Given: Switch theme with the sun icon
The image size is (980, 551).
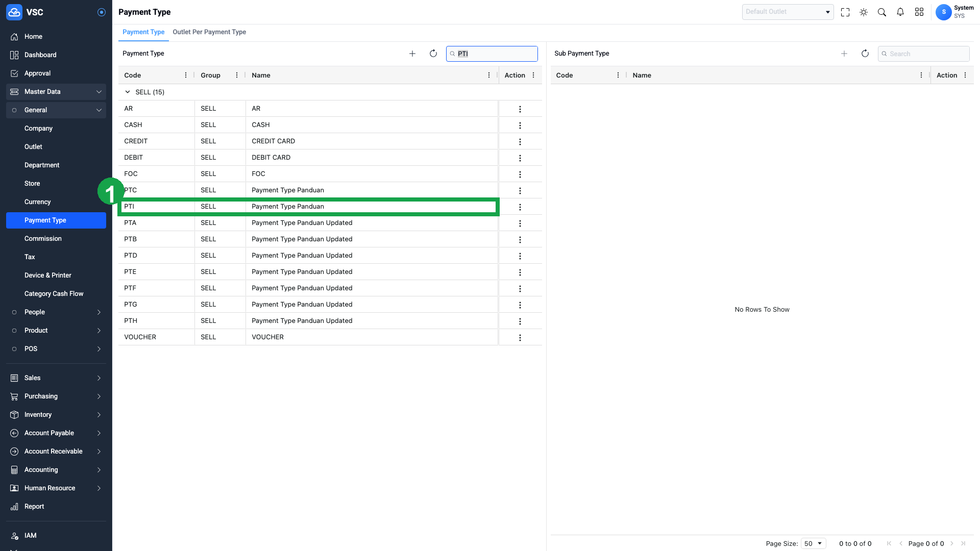Looking at the screenshot, I should point(864,12).
